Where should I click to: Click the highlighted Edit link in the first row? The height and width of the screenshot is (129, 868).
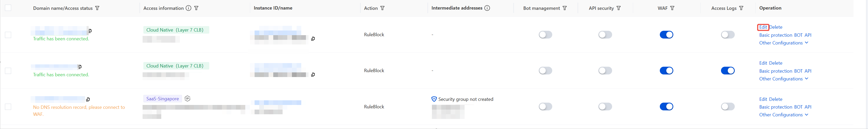click(763, 27)
